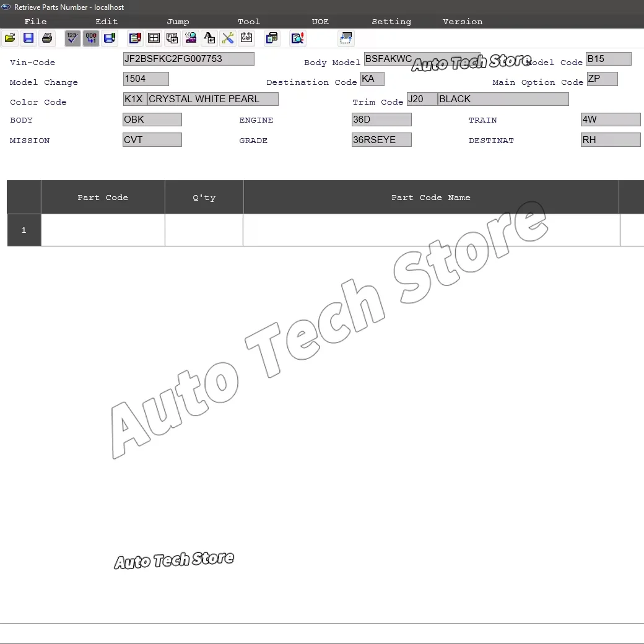
Task: Select row 1 header in parts table
Action: pyautogui.click(x=24, y=230)
